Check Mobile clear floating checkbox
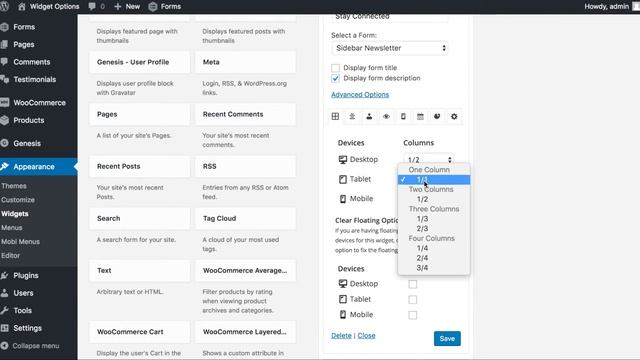This screenshot has width=640, height=360. coord(413,315)
